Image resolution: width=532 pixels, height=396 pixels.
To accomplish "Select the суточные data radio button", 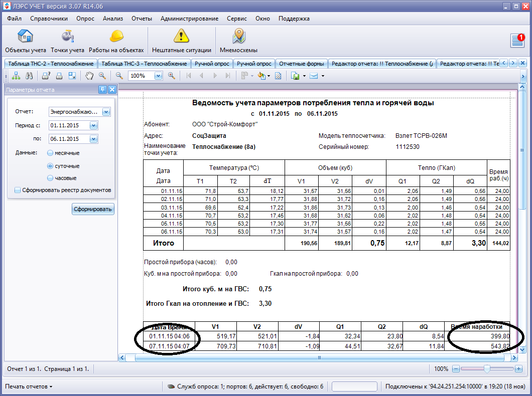I will (x=50, y=166).
